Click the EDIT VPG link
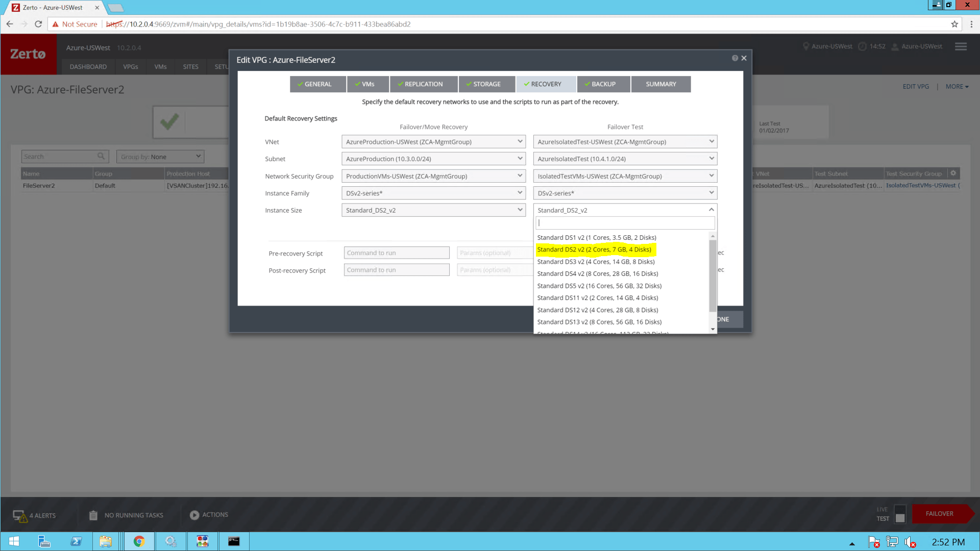The image size is (980, 551). (x=916, y=86)
